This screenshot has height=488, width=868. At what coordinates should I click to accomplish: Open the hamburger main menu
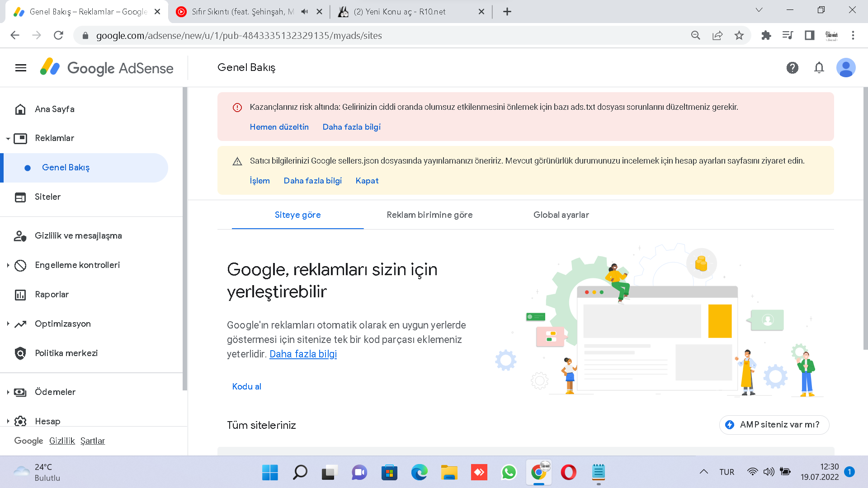click(21, 68)
